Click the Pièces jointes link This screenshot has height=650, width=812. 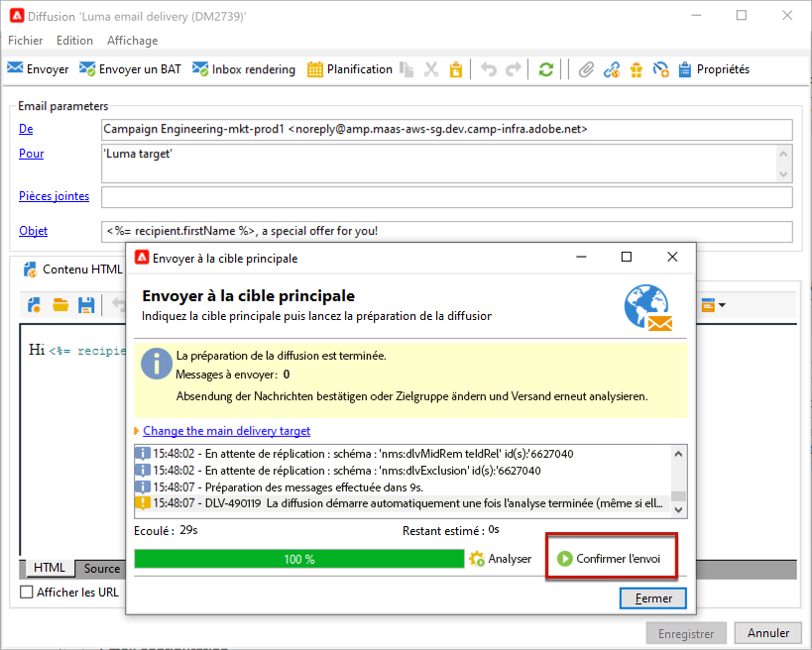(x=54, y=196)
